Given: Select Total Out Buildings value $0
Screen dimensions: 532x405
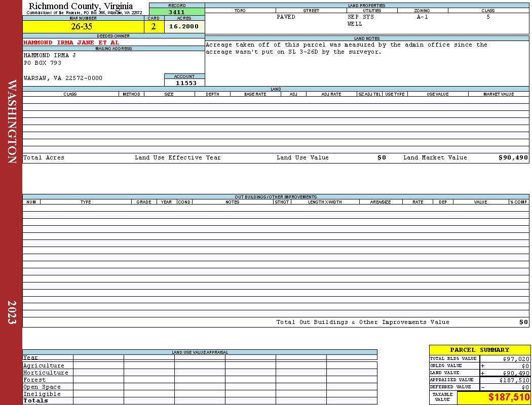Looking at the screenshot, I should point(524,322).
